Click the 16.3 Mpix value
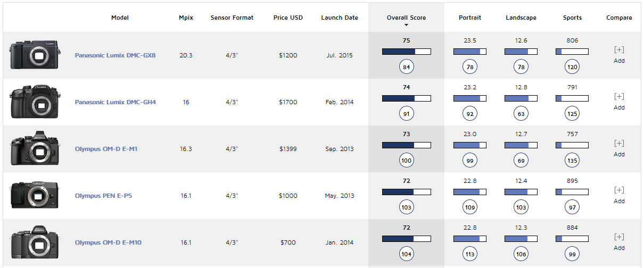Screen dimensions: 644x268 tap(186, 149)
